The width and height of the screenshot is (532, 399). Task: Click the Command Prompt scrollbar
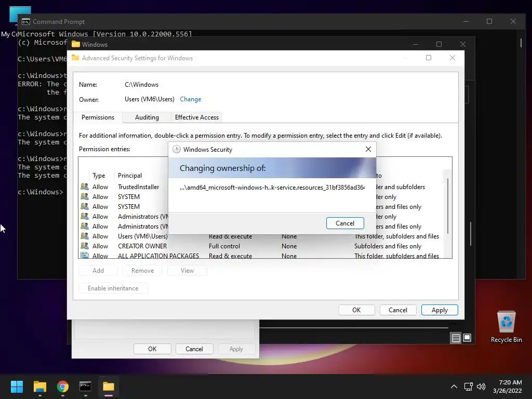[521, 43]
